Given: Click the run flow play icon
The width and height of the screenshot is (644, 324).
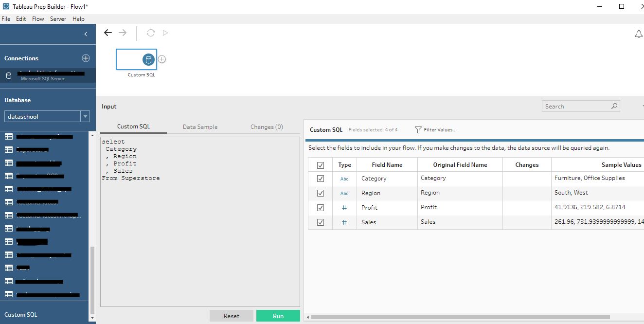Looking at the screenshot, I should [x=165, y=33].
